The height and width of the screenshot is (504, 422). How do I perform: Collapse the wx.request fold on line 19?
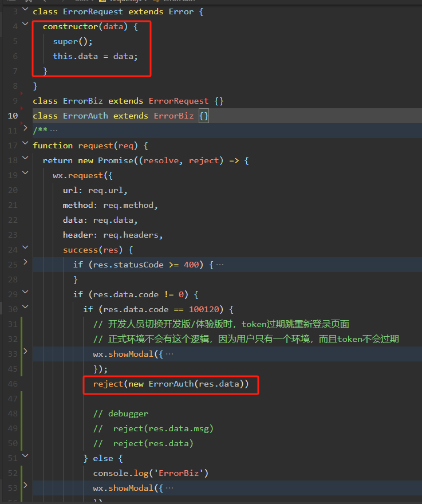[x=25, y=173]
